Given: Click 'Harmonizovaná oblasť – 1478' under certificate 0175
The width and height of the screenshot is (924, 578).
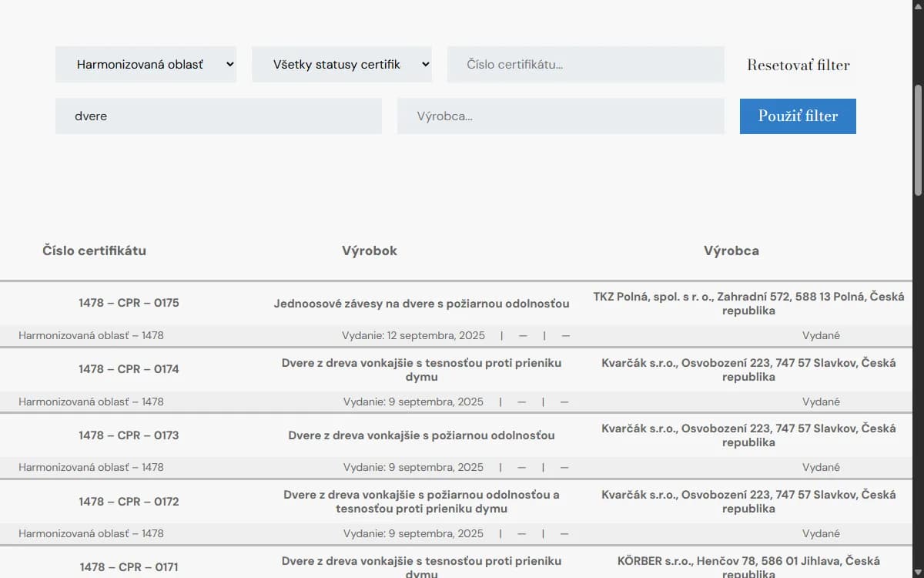Looking at the screenshot, I should (91, 335).
